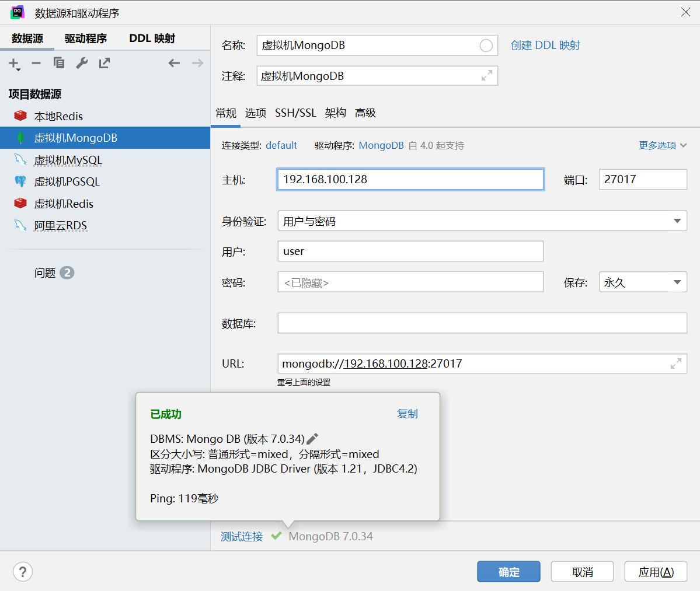This screenshot has height=591, width=700.
Task: Click 复制 in success popup
Action: tap(407, 414)
